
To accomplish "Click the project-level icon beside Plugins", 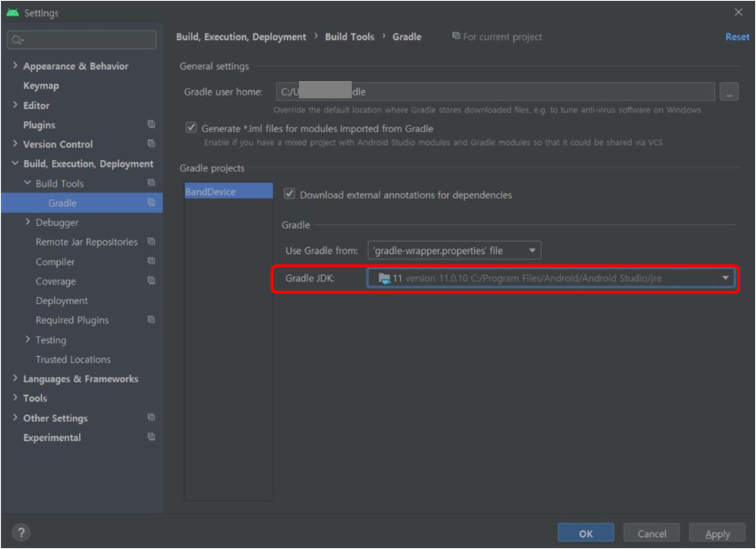I will (151, 125).
